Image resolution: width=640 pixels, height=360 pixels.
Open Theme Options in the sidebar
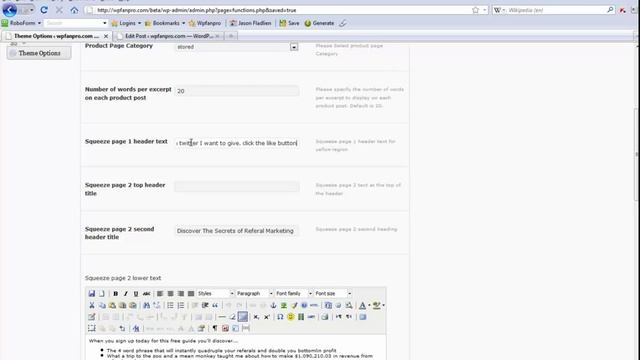click(39, 53)
